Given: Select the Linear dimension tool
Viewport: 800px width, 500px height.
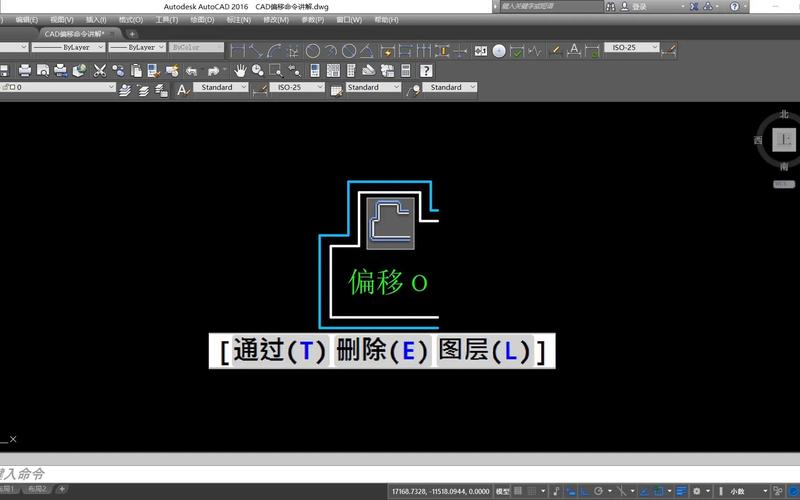Looking at the screenshot, I should pyautogui.click(x=238, y=50).
